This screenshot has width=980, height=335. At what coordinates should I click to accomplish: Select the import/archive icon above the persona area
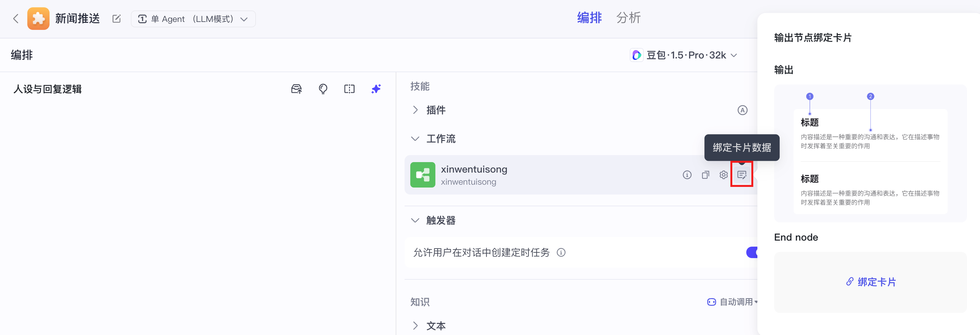(x=297, y=89)
